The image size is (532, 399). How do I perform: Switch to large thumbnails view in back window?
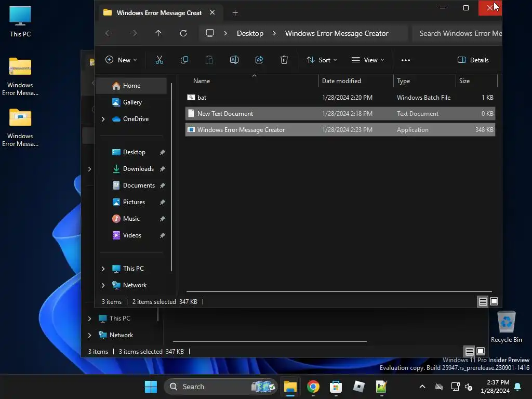click(x=481, y=351)
